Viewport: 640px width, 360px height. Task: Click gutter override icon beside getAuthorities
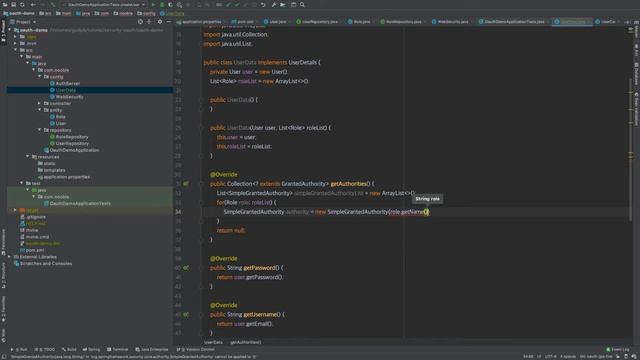[x=186, y=184]
